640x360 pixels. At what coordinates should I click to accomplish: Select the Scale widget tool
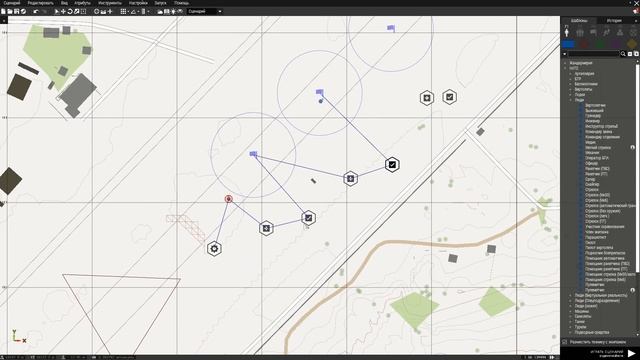[x=76, y=11]
